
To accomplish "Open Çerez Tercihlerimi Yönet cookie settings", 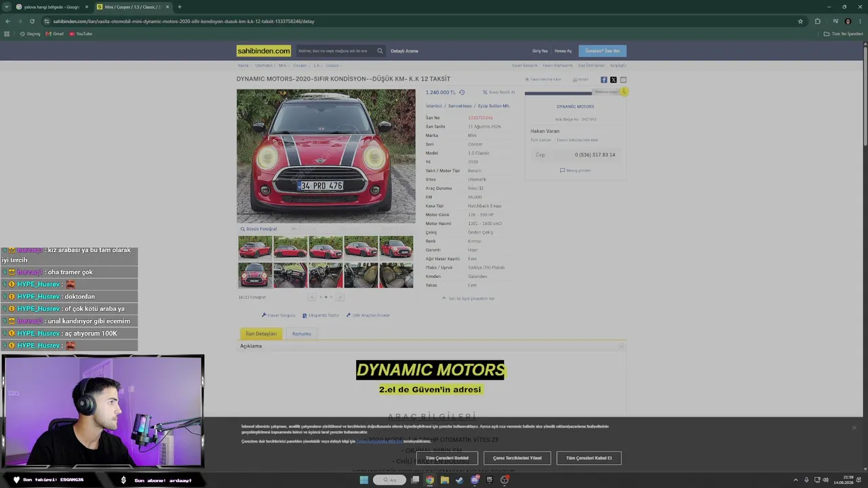I will coord(517,458).
